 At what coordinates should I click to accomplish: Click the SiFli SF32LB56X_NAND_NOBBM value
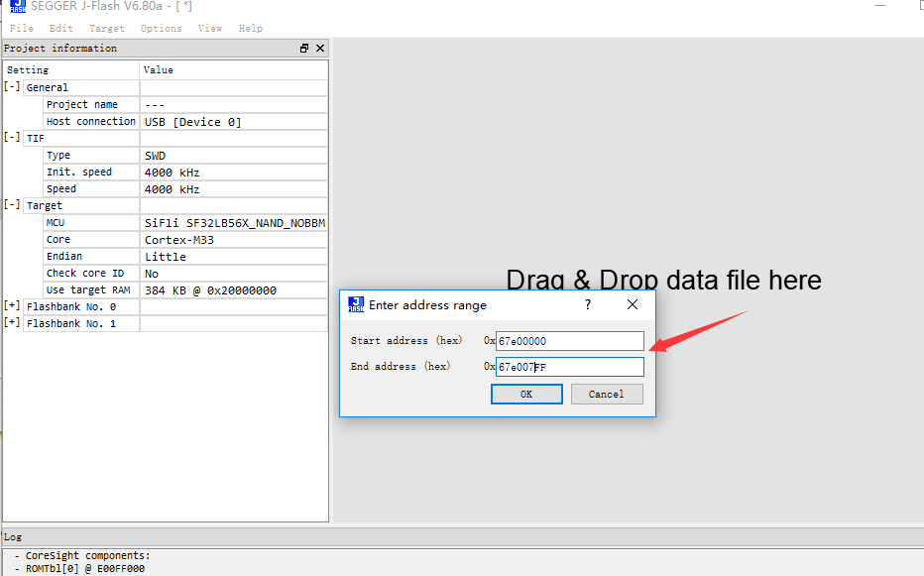coord(235,223)
